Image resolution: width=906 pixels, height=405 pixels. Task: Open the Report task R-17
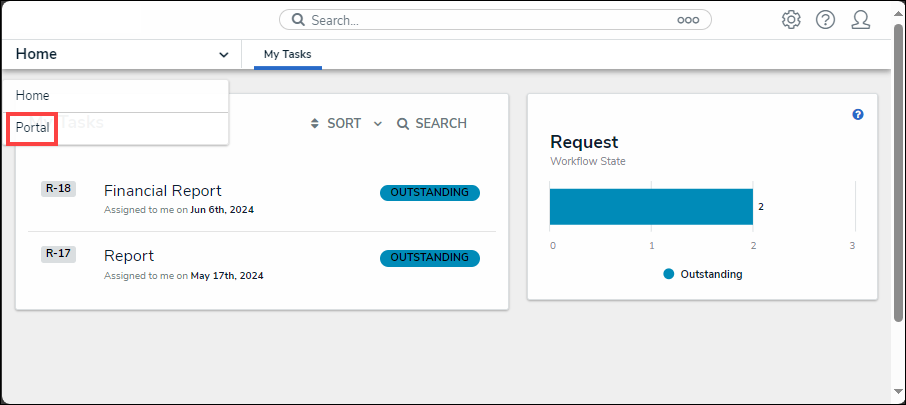click(129, 256)
